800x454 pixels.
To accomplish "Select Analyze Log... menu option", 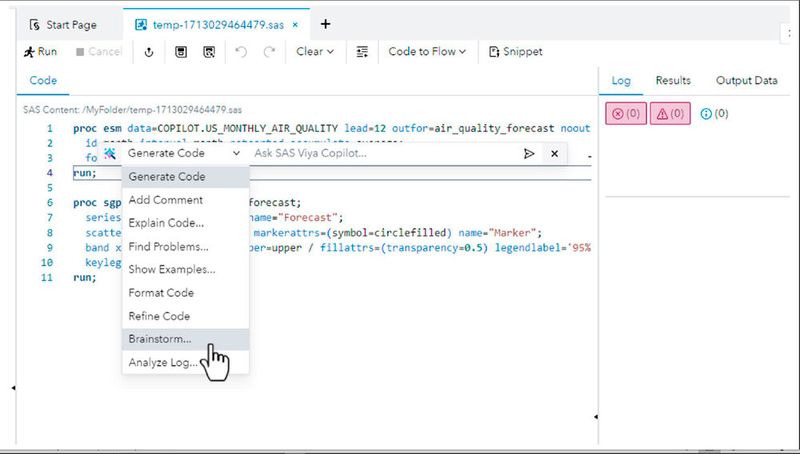I will [185, 363].
